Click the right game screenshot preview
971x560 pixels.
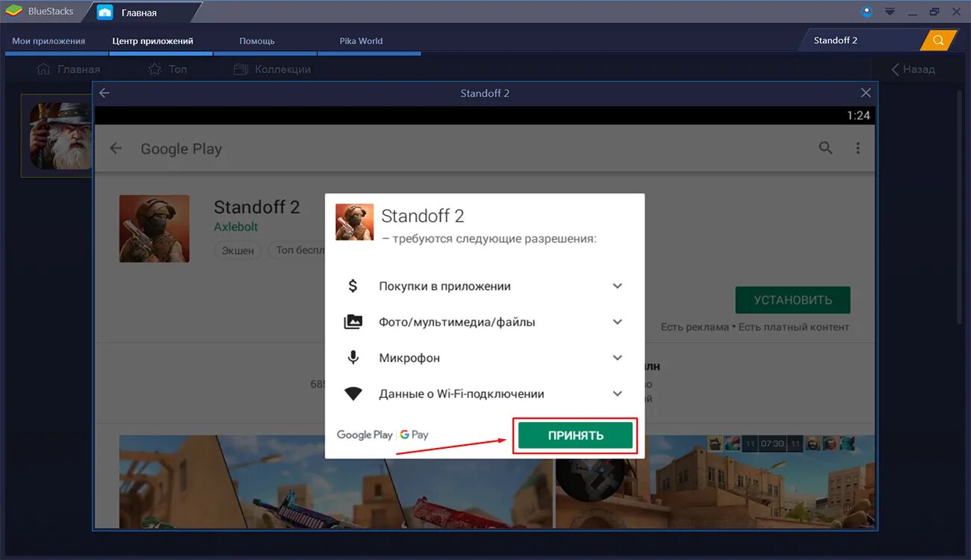pos(715,482)
